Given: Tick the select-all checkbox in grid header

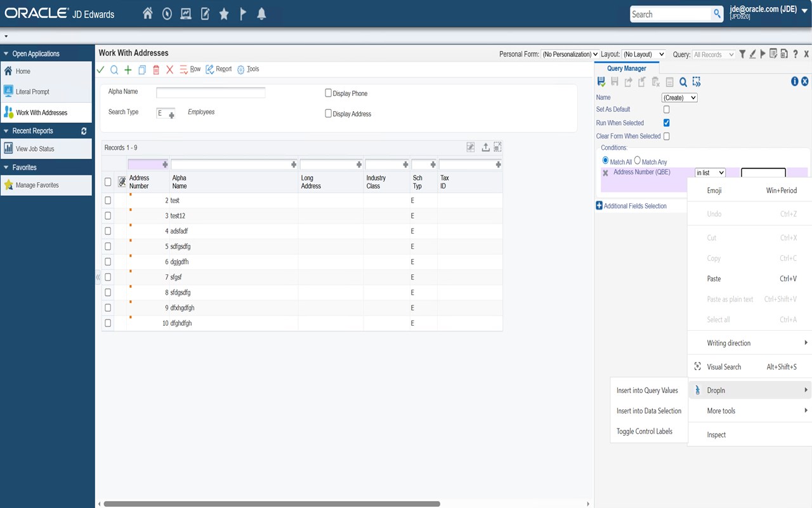Looking at the screenshot, I should point(108,182).
